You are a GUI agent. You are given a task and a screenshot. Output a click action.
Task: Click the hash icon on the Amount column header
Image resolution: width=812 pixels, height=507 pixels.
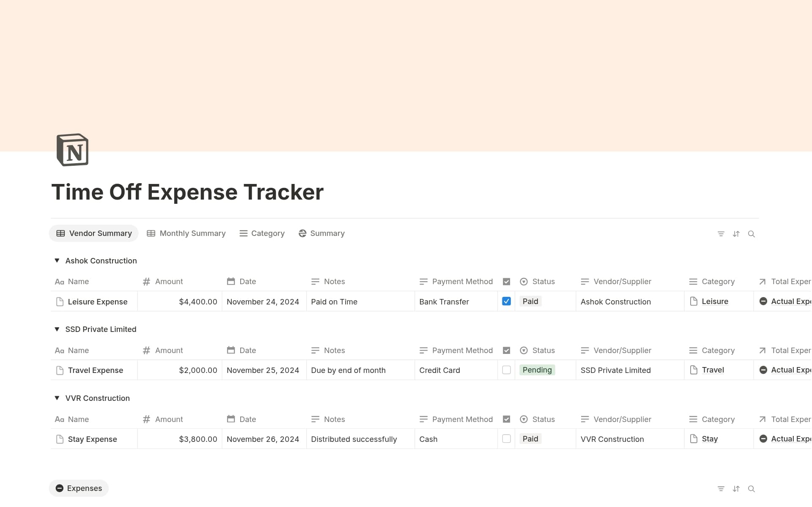click(x=146, y=281)
